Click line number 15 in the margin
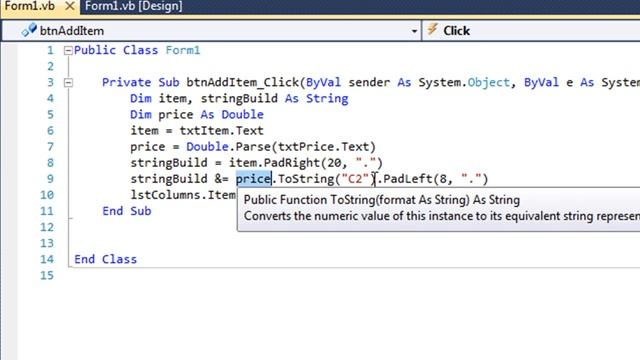The image size is (640, 360). [x=47, y=276]
